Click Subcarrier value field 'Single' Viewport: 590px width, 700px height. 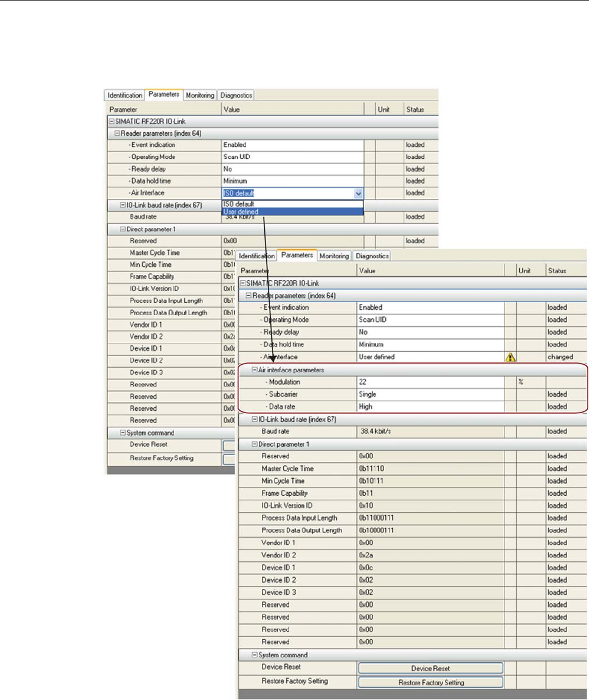coord(431,395)
